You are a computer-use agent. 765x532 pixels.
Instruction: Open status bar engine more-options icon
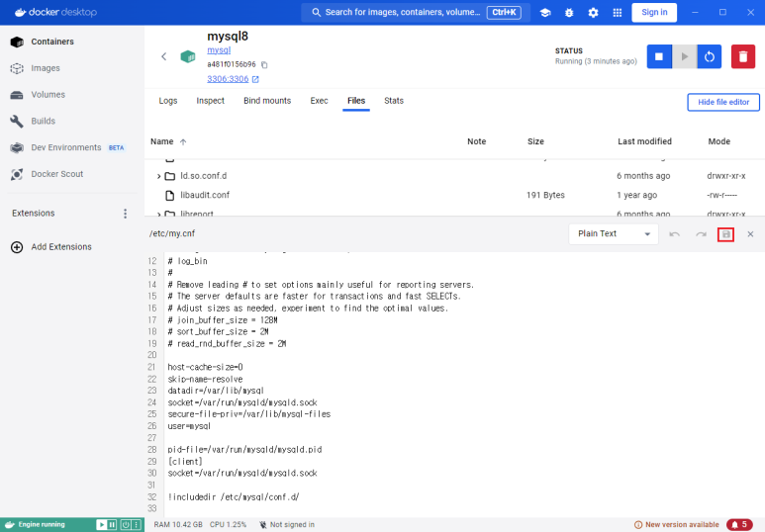137,525
